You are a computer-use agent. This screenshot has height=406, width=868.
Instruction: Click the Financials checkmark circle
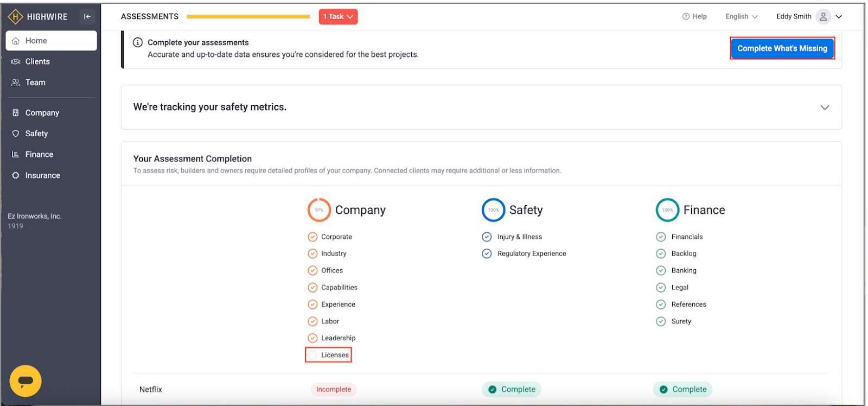click(x=661, y=237)
